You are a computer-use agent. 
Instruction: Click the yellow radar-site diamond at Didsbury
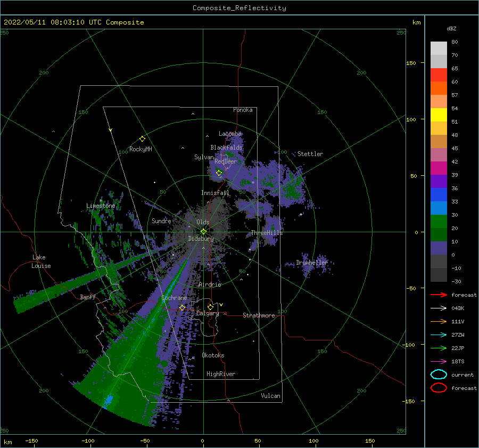[x=203, y=232]
